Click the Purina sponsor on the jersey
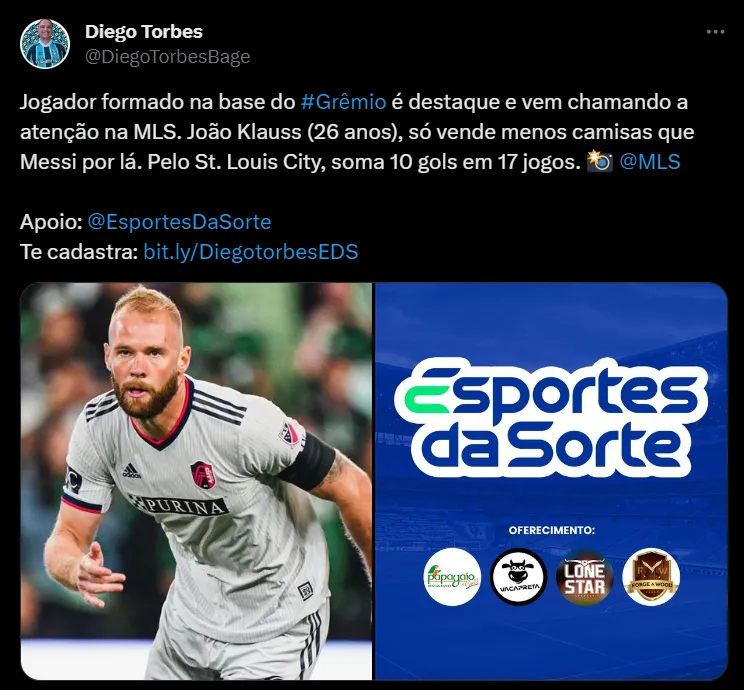This screenshot has width=744, height=690. click(x=179, y=506)
